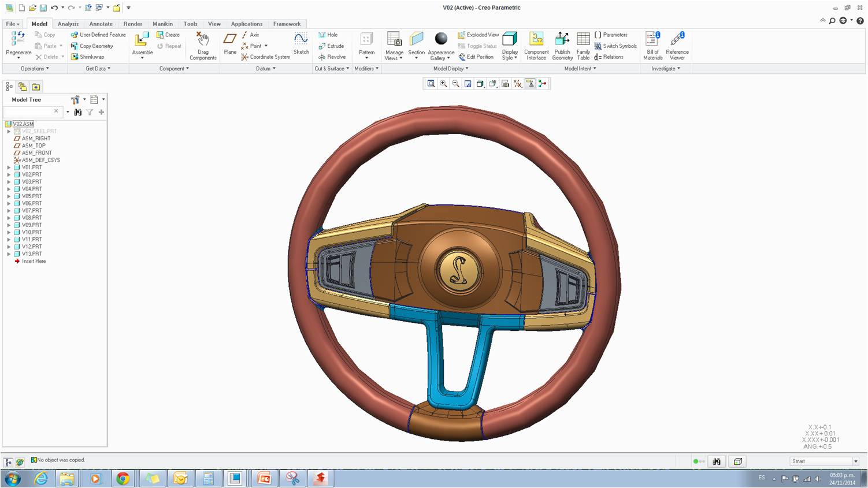Viewport: 868px width, 488px height.
Task: Click Shrinkwrap
Action: [x=87, y=57]
